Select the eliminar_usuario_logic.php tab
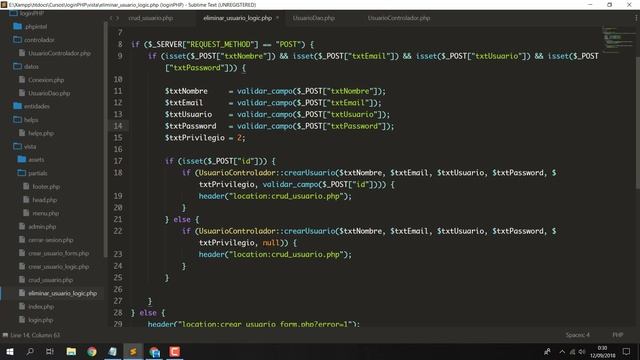Viewport: 640px width, 360px height. tap(238, 18)
